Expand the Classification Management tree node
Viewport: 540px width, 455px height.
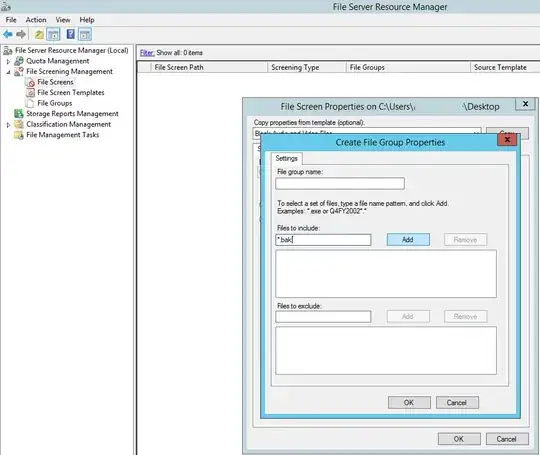[x=8, y=125]
